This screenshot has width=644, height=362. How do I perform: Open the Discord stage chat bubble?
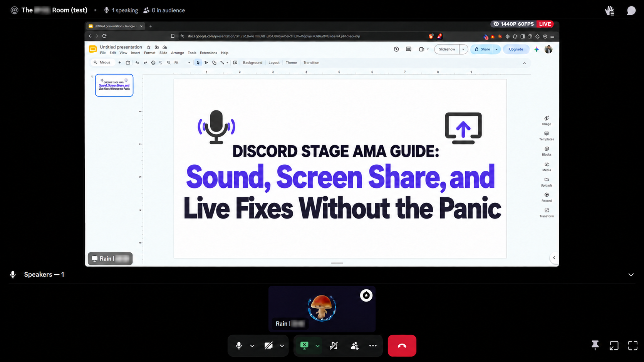631,11
